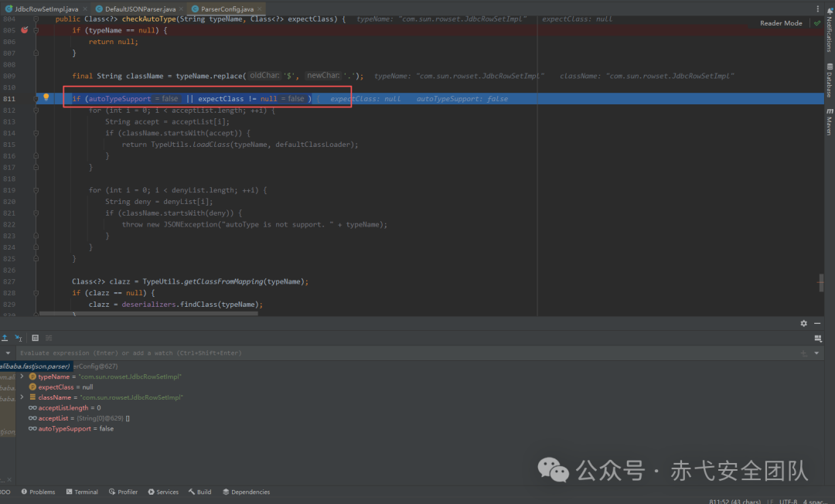Open the Terminal tool window

point(82,492)
